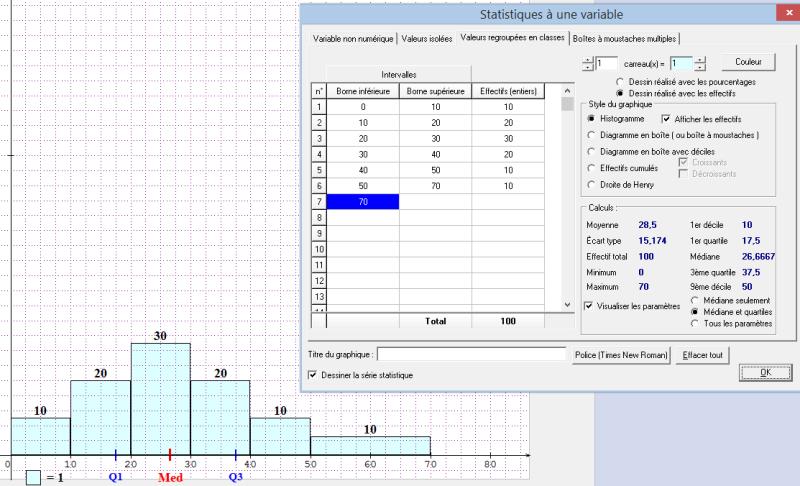Select Médiane seulement radio option
This screenshot has height=486, width=800.
(x=695, y=300)
